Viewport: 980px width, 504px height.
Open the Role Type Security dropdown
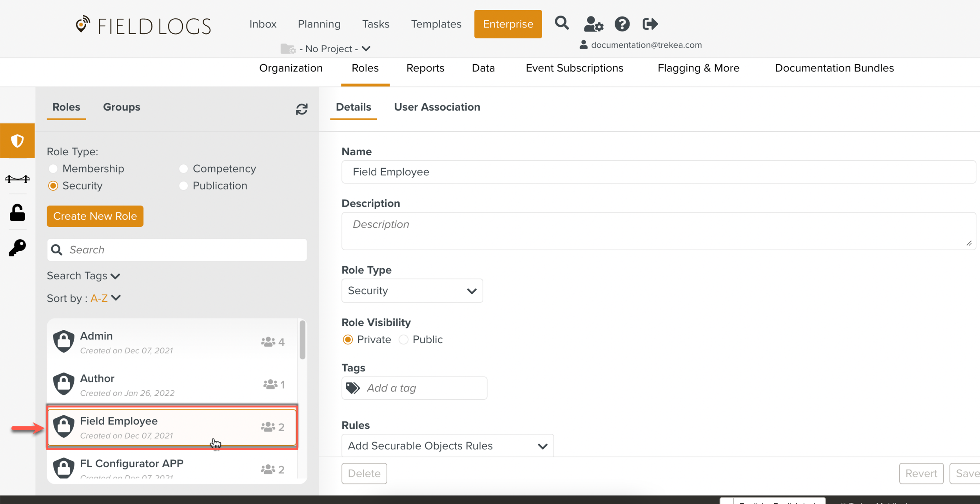(x=412, y=291)
